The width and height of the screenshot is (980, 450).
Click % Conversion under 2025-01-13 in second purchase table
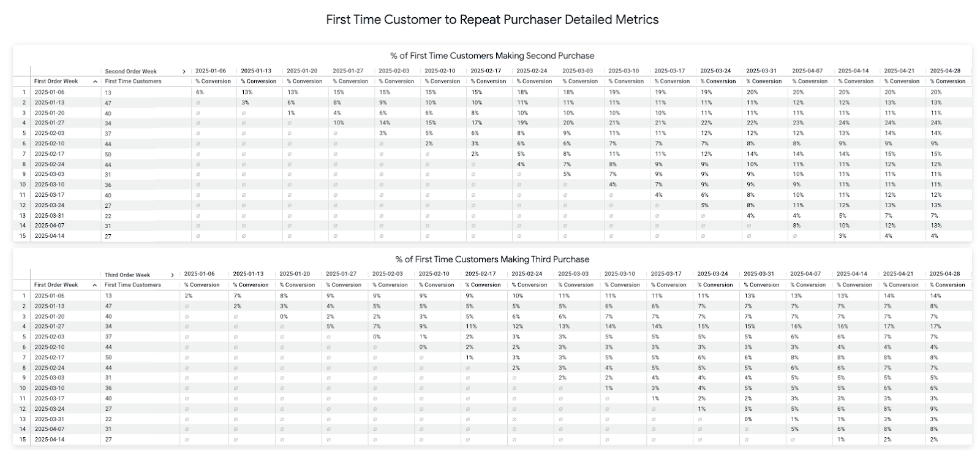click(258, 82)
